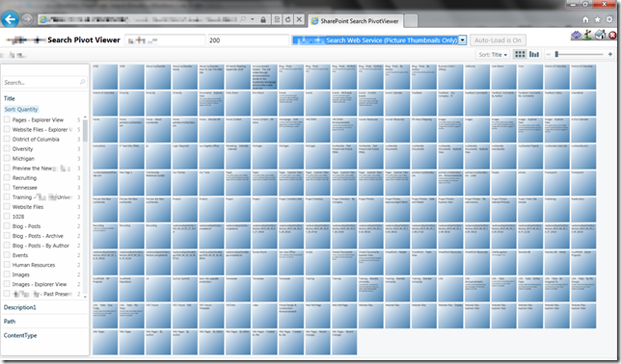Click the zoom slider track
The height and width of the screenshot is (364, 621).
pos(579,54)
